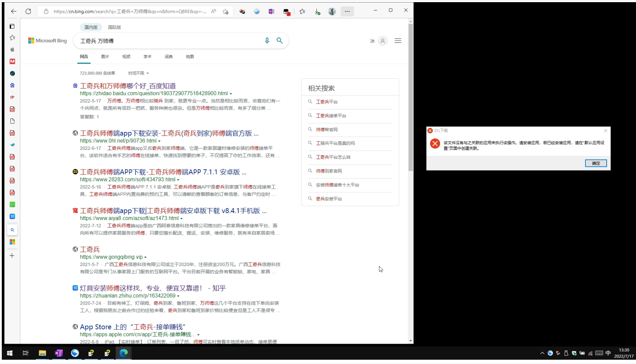The height and width of the screenshot is (364, 636).
Task: Switch to the blank document tab in the sidebar
Action: click(12, 121)
